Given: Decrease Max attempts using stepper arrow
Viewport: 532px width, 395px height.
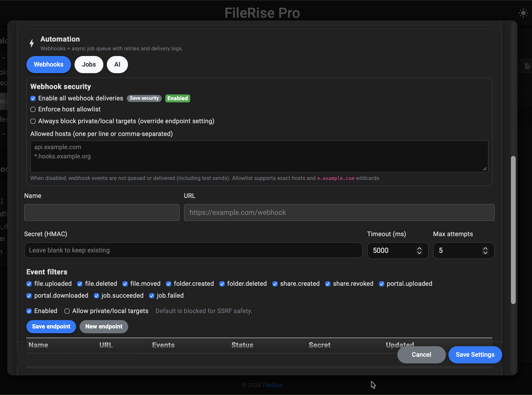Looking at the screenshot, I should pos(486,253).
